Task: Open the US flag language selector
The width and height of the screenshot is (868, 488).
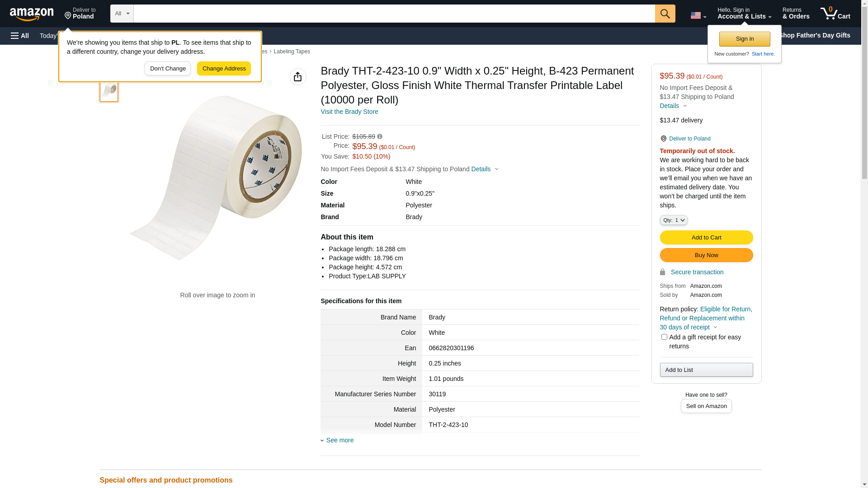Action: (698, 15)
